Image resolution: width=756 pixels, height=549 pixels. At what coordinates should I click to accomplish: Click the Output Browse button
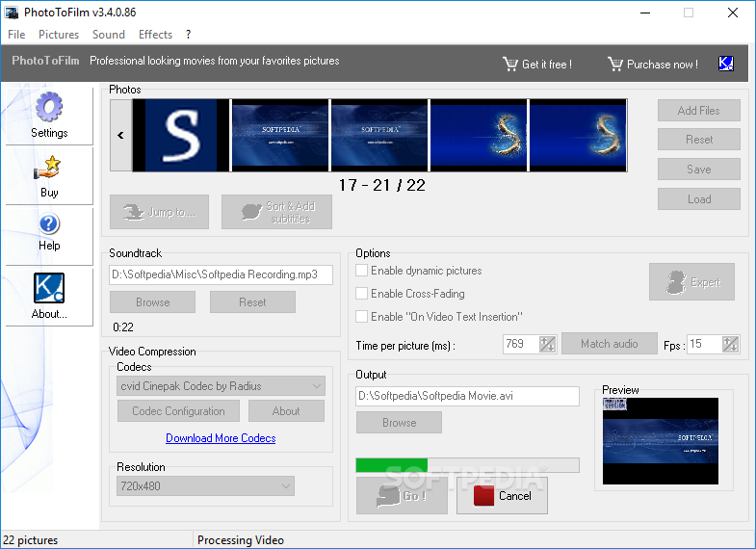(399, 423)
